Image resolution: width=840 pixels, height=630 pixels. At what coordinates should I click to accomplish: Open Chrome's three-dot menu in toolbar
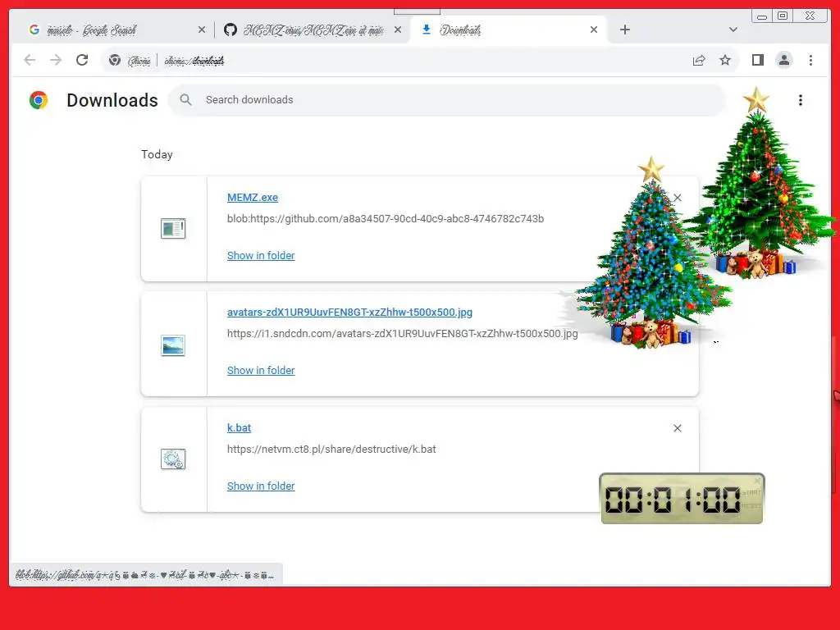coord(810,60)
